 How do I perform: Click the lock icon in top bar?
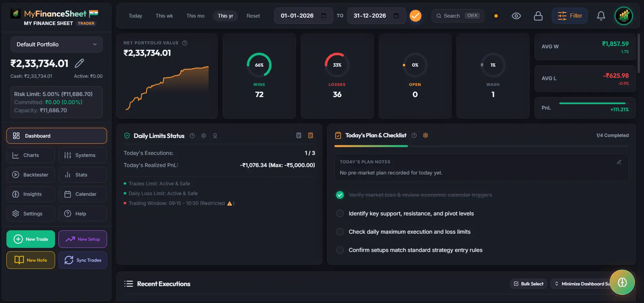point(538,16)
